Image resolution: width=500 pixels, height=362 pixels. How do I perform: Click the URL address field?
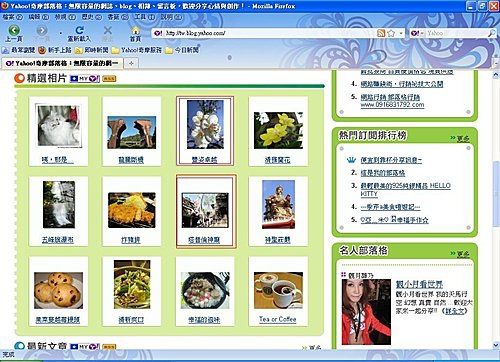270,33
